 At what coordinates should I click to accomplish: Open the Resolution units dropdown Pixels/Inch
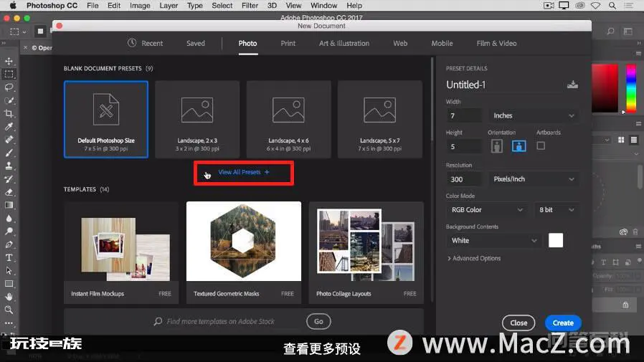click(x=534, y=179)
